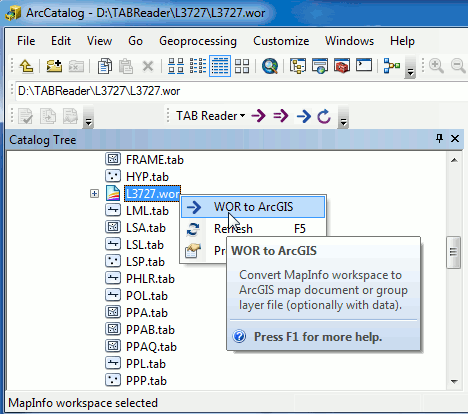Select LSP.tab in the tree

145,262
